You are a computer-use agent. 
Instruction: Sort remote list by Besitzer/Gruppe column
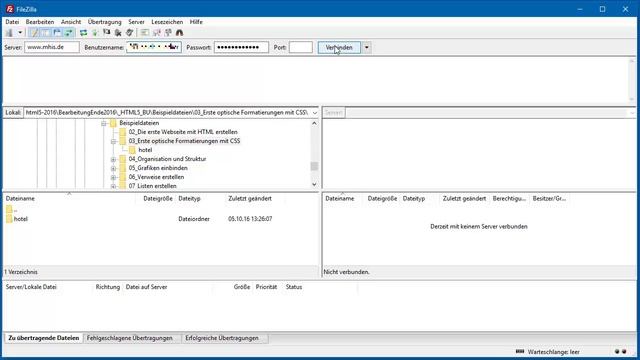549,198
